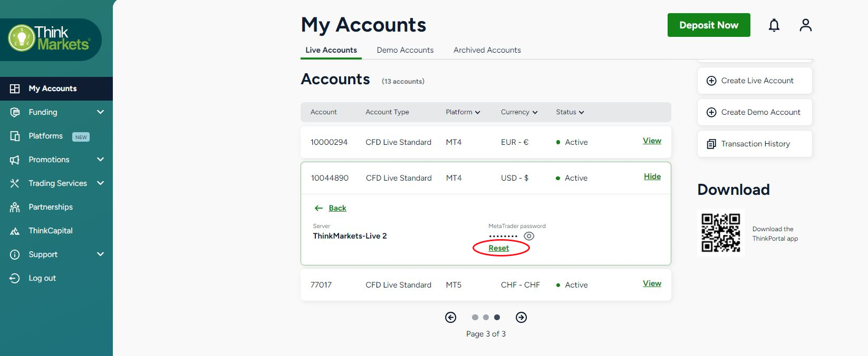Open the user profile icon
868x356 pixels.
(805, 25)
